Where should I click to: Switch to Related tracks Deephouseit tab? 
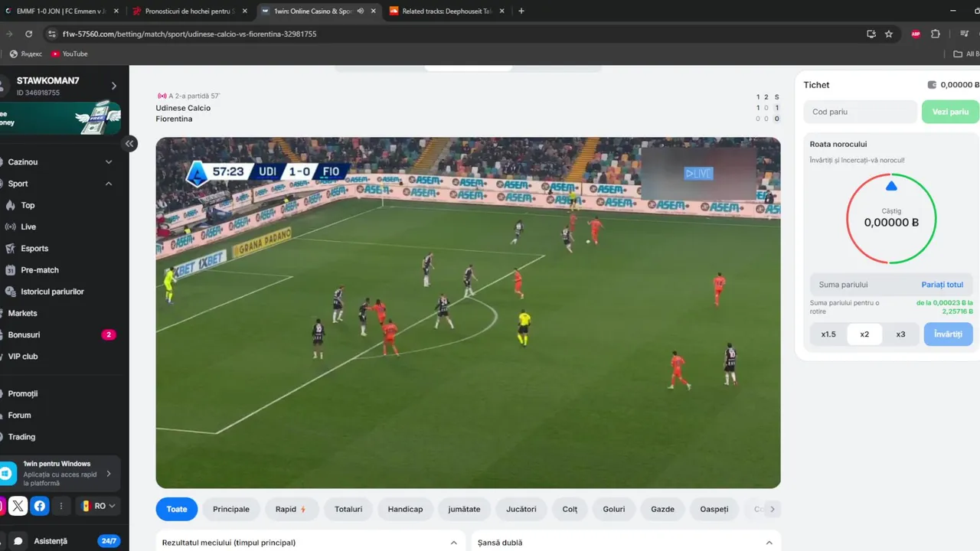pyautogui.click(x=445, y=11)
